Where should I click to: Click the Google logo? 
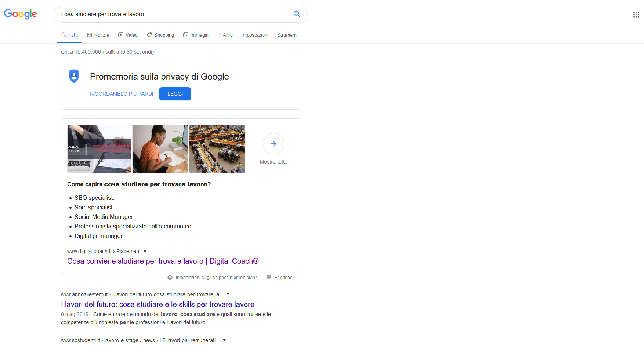click(20, 14)
